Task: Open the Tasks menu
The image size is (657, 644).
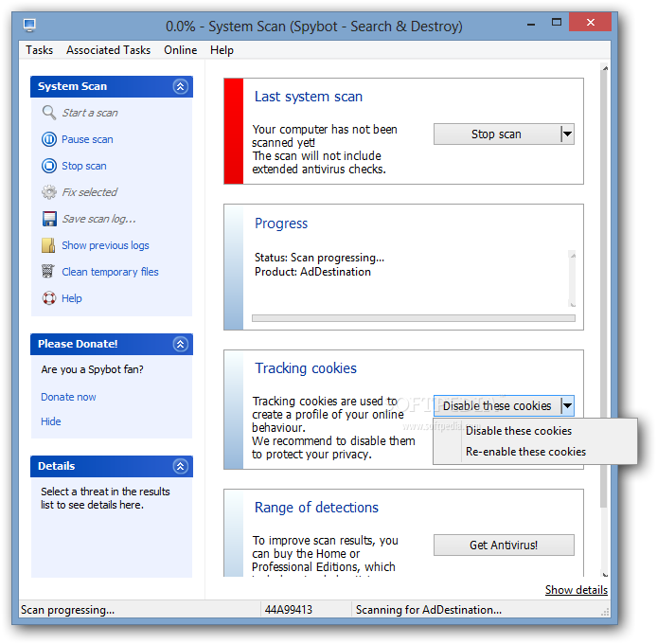Action: [40, 50]
